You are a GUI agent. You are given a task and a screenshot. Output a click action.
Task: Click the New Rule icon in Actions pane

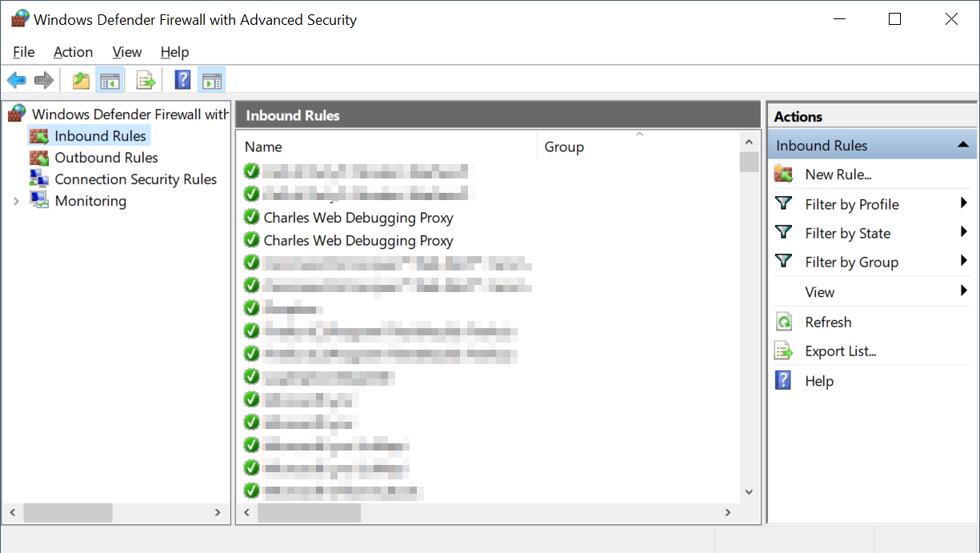point(784,174)
